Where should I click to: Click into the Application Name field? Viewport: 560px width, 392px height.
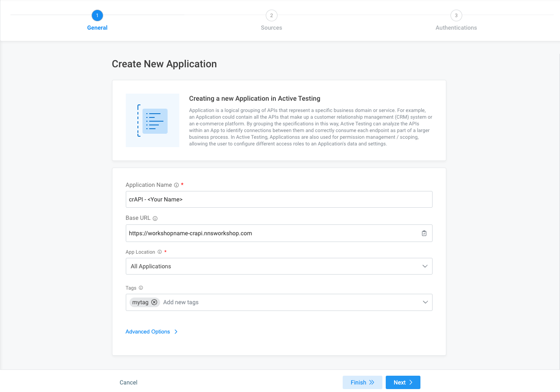(279, 199)
